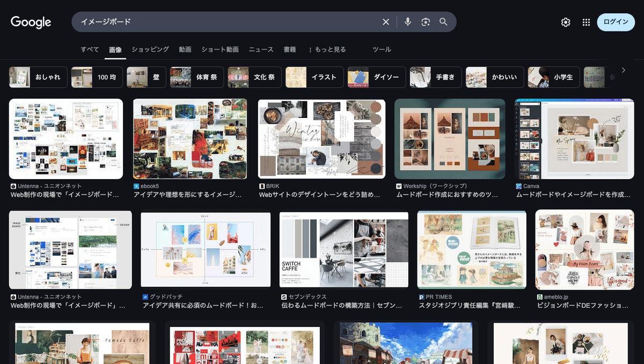
Task: Toggle the おしゃれ filter chip
Action: click(x=38, y=77)
